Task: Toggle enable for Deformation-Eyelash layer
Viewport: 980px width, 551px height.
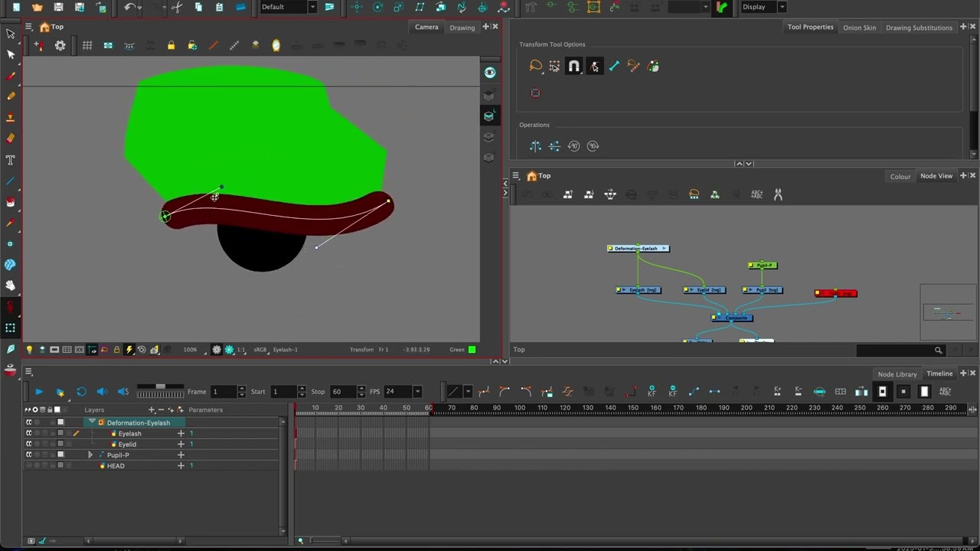Action: (29, 422)
